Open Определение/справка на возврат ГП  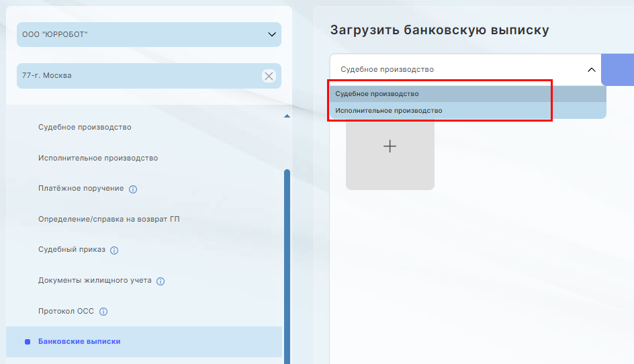click(x=109, y=219)
